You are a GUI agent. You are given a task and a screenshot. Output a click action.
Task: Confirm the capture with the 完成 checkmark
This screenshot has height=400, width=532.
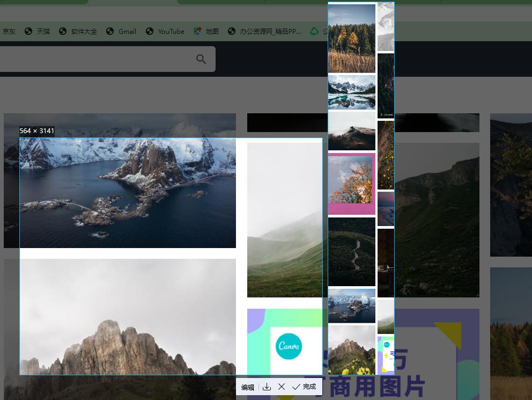[304, 387]
